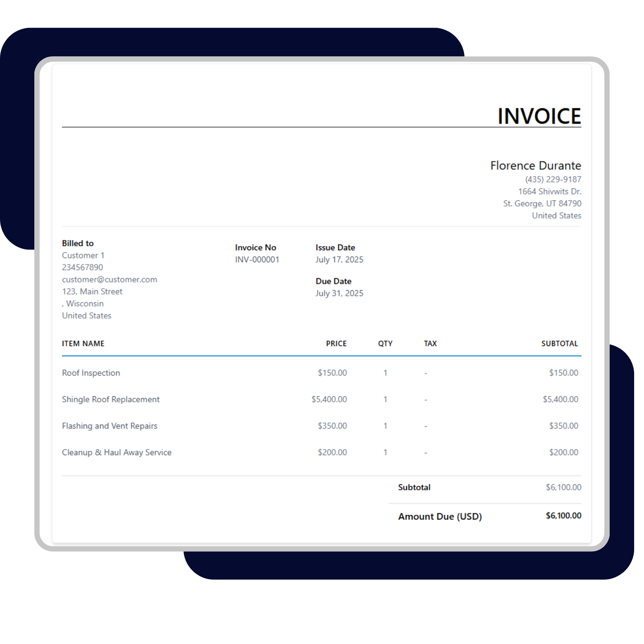
Task: Select the Cleanup & Haul Away Service item
Action: pos(117,453)
